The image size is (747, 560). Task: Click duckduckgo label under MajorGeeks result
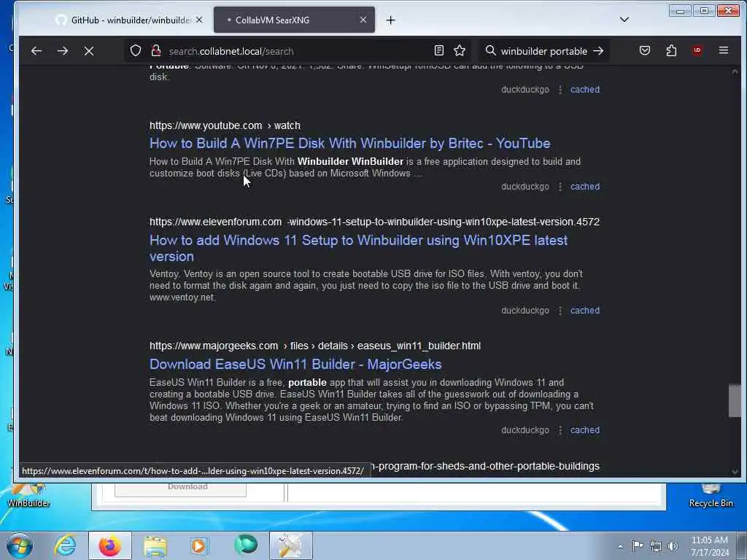pyautogui.click(x=525, y=430)
